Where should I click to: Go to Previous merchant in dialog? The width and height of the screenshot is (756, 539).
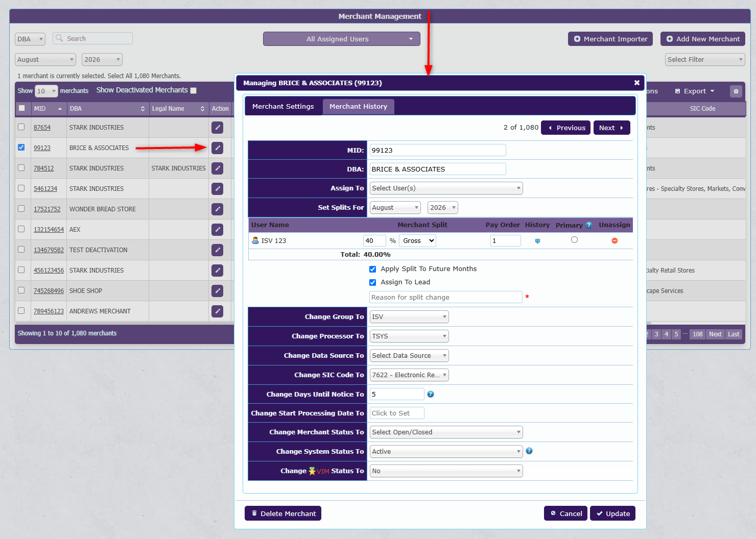tap(565, 128)
